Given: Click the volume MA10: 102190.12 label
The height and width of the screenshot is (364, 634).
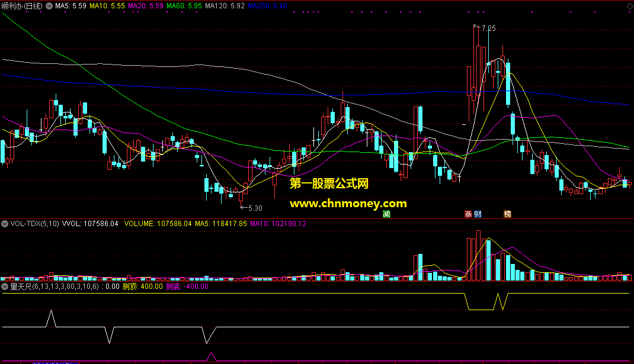Looking at the screenshot, I should tap(278, 223).
